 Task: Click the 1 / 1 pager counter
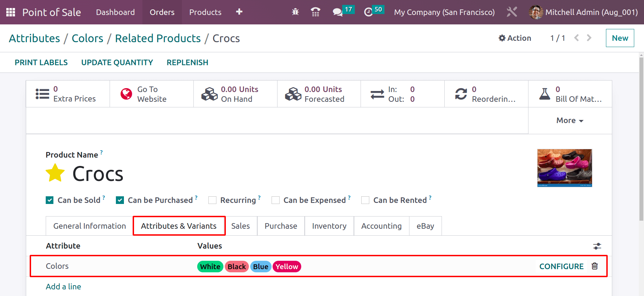tap(557, 38)
